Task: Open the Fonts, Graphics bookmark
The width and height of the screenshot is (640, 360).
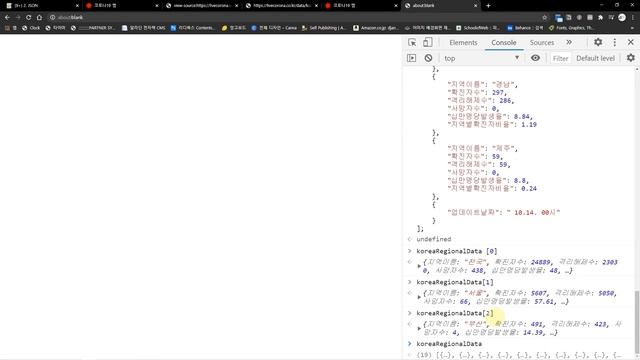Action: [571, 28]
